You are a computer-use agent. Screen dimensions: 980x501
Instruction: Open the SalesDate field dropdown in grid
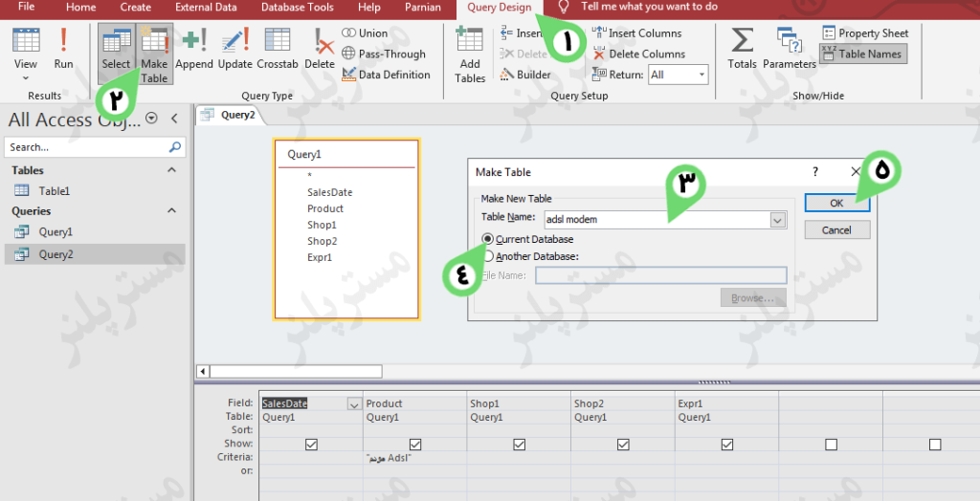click(354, 404)
